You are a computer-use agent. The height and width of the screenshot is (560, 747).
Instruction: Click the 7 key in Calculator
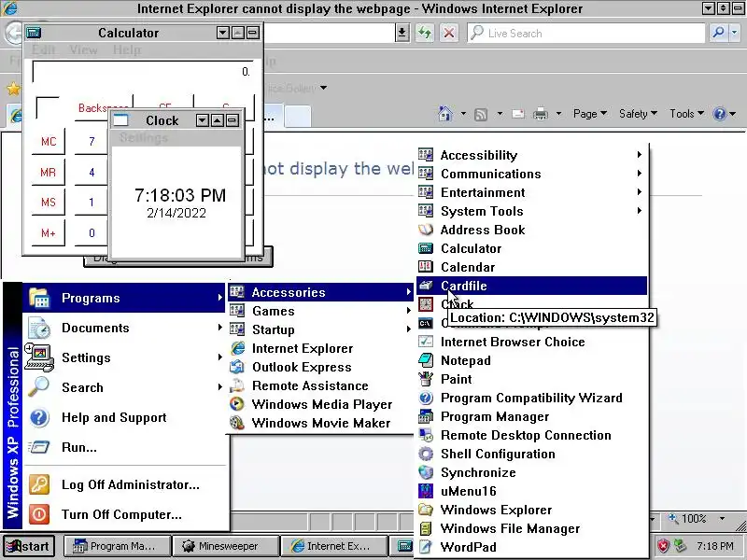(92, 142)
